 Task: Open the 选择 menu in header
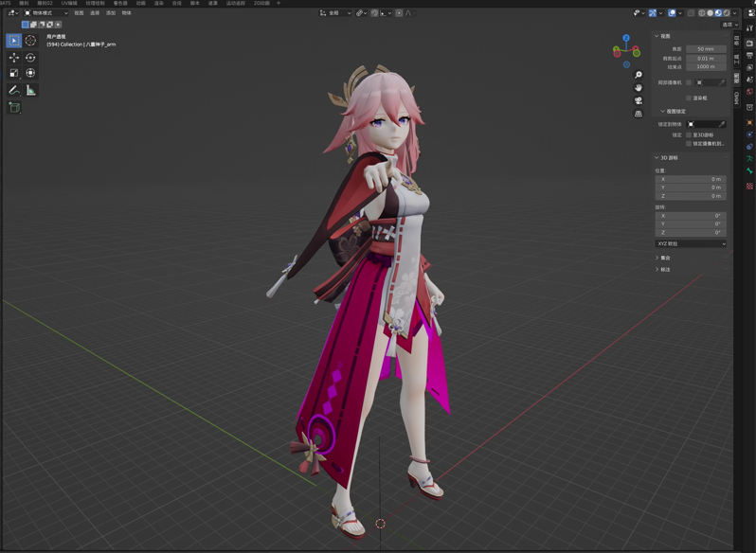click(x=95, y=13)
